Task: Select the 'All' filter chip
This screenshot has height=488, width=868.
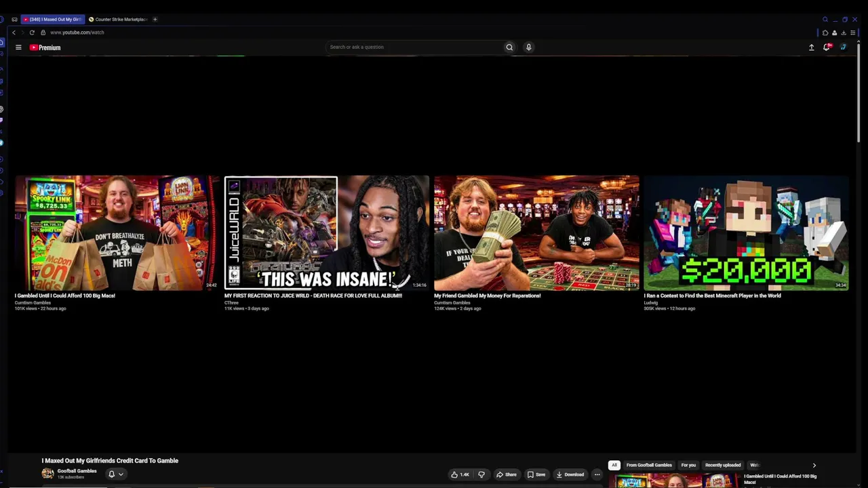Action: coord(614,465)
